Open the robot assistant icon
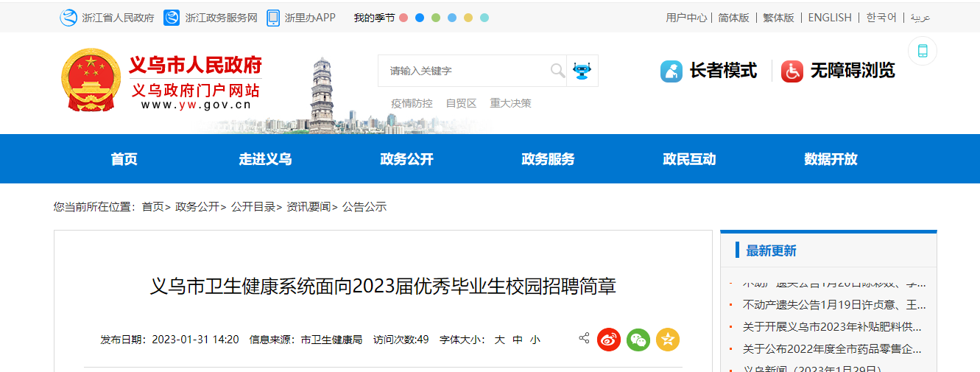The image size is (980, 372). point(582,71)
